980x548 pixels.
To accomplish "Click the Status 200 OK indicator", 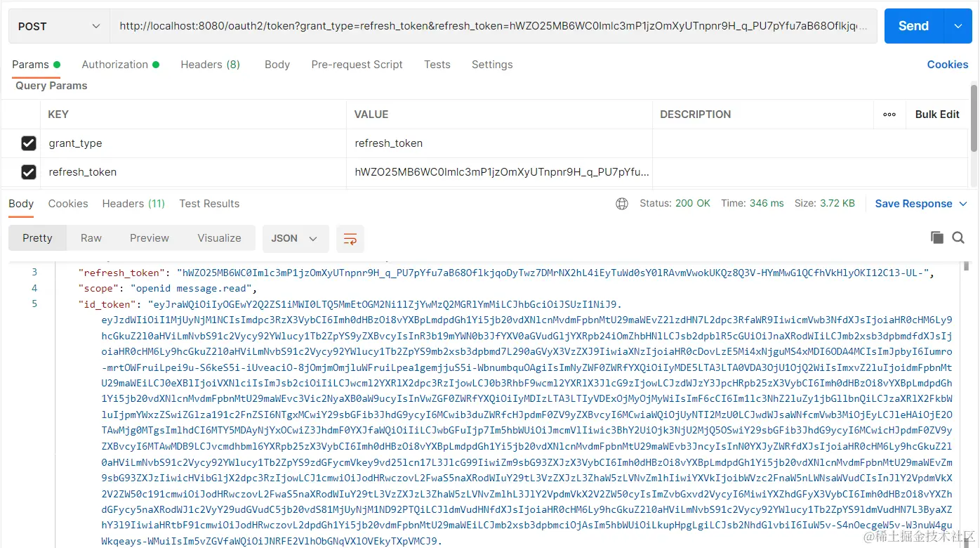I will point(675,204).
